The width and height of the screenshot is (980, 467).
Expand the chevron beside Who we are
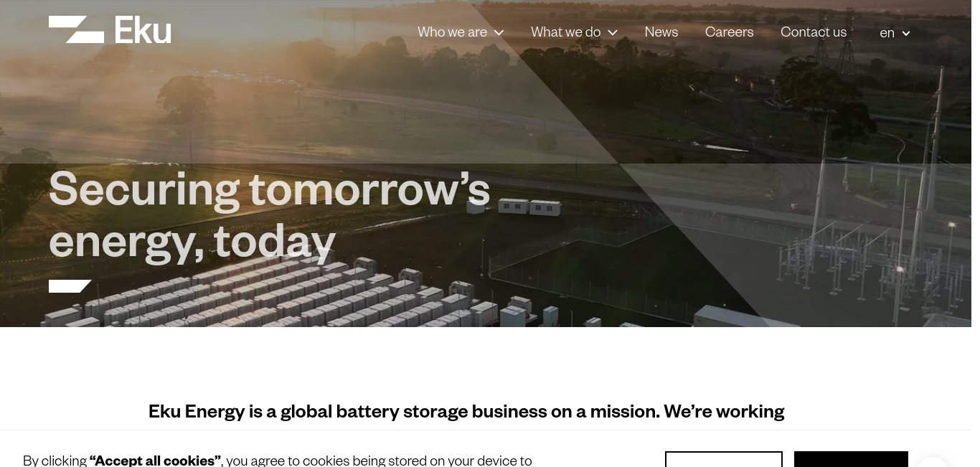point(499,33)
